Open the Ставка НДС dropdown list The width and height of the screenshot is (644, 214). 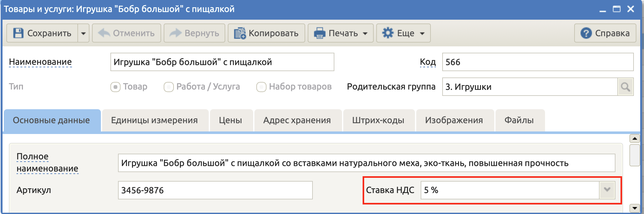607,190
